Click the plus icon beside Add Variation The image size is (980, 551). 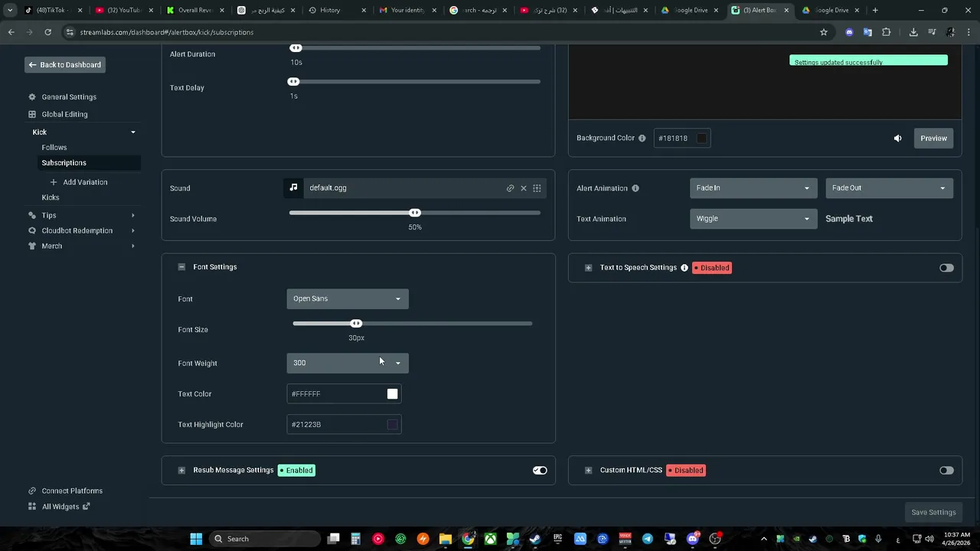tap(54, 182)
